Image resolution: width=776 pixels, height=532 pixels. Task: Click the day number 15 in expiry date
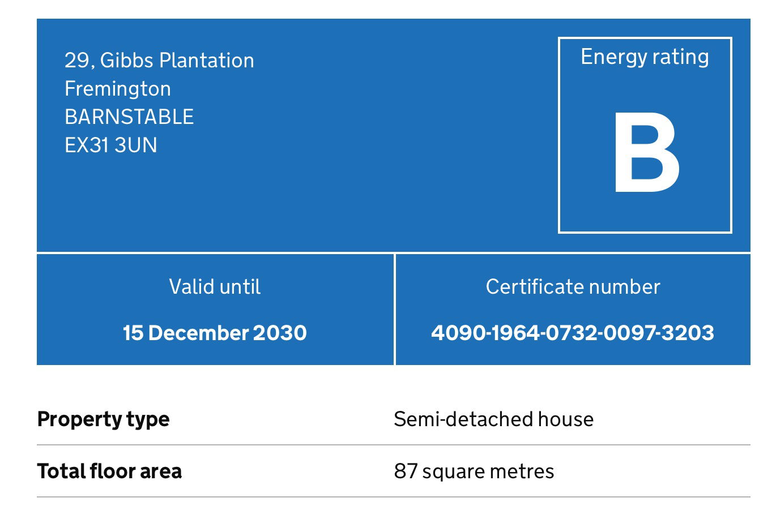133,333
